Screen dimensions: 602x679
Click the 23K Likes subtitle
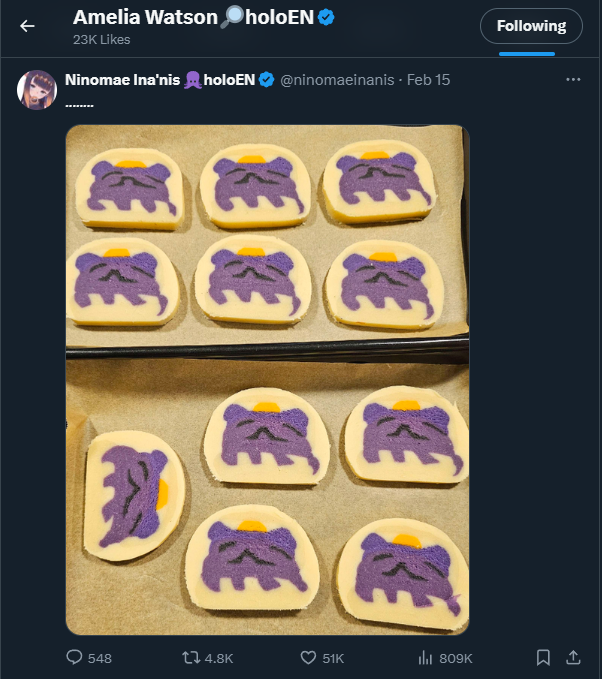(102, 40)
